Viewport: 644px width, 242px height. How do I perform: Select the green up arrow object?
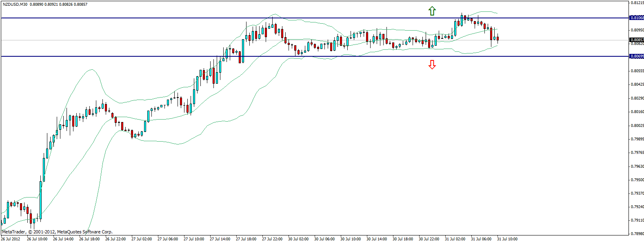pos(432,11)
